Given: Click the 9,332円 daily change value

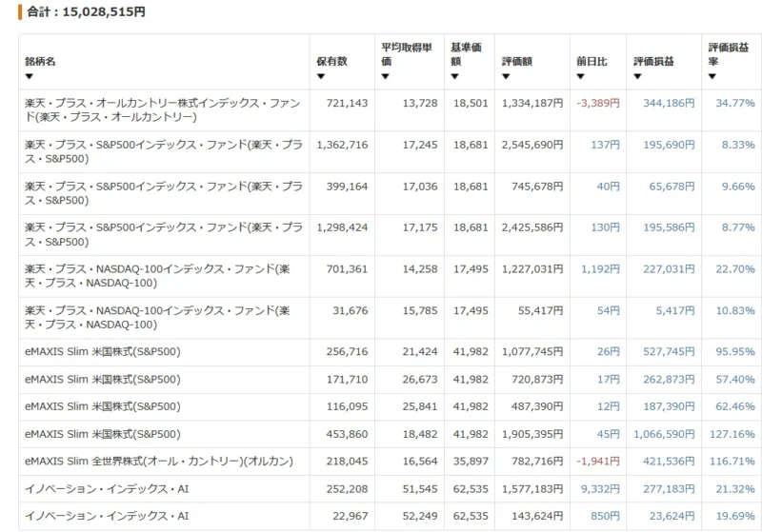Looking at the screenshot, I should coord(601,489).
